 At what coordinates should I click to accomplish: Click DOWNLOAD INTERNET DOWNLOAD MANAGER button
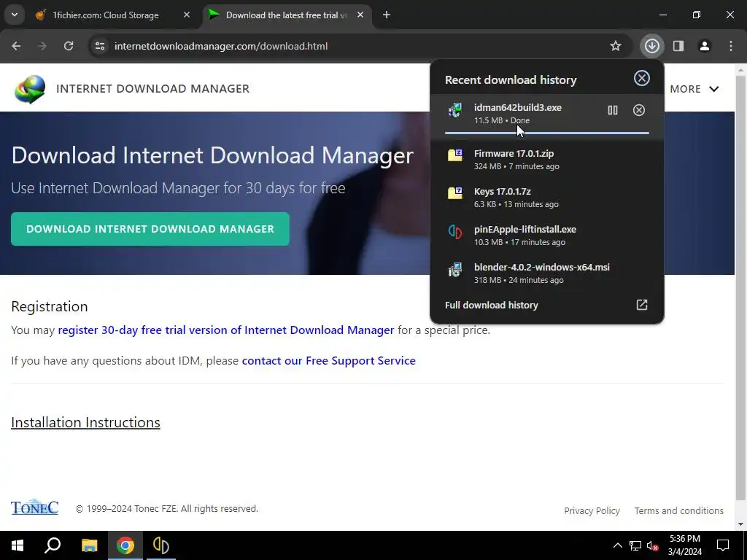(150, 229)
